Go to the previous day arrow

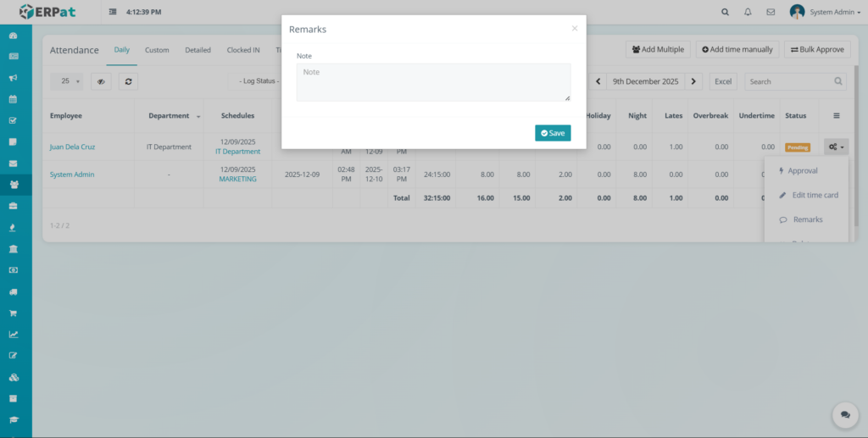[x=598, y=81]
